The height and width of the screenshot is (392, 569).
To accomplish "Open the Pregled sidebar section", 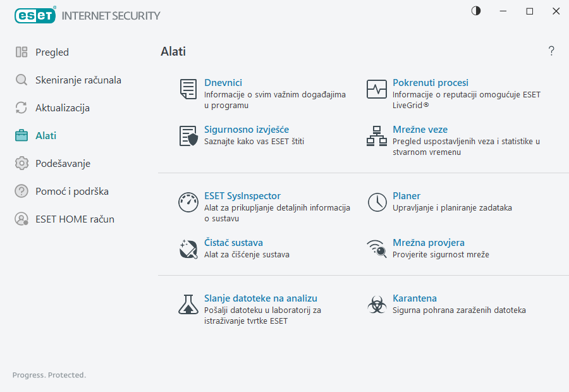I will 52,52.
